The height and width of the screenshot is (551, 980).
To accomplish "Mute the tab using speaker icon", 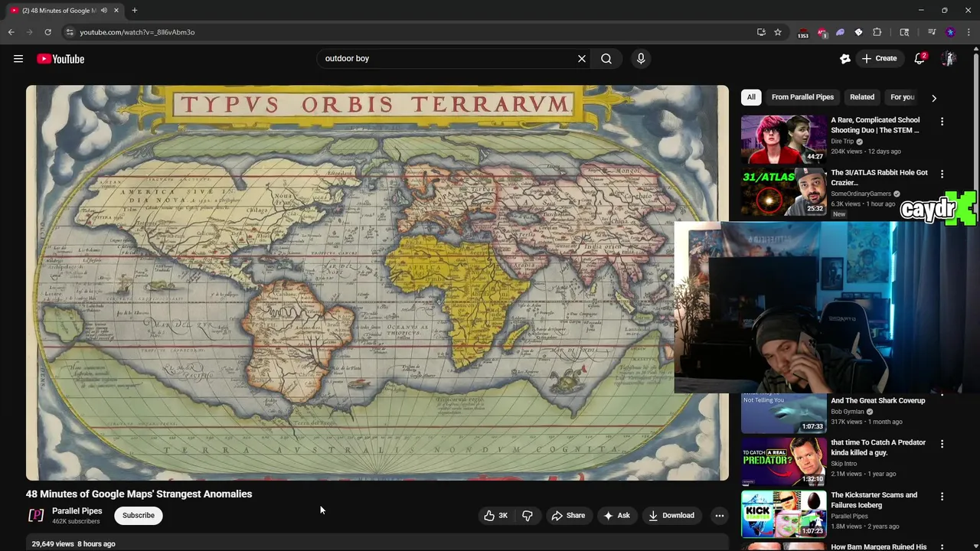I will pos(104,11).
